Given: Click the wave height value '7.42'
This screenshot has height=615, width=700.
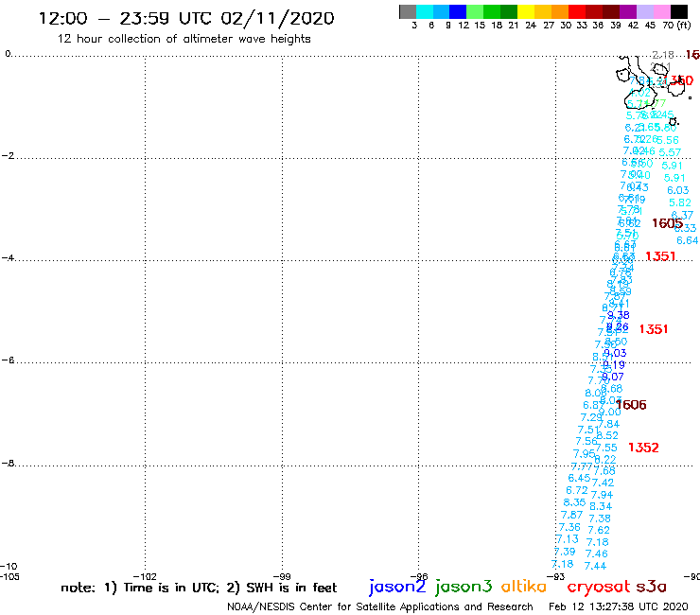Looking at the screenshot, I should [604, 483].
